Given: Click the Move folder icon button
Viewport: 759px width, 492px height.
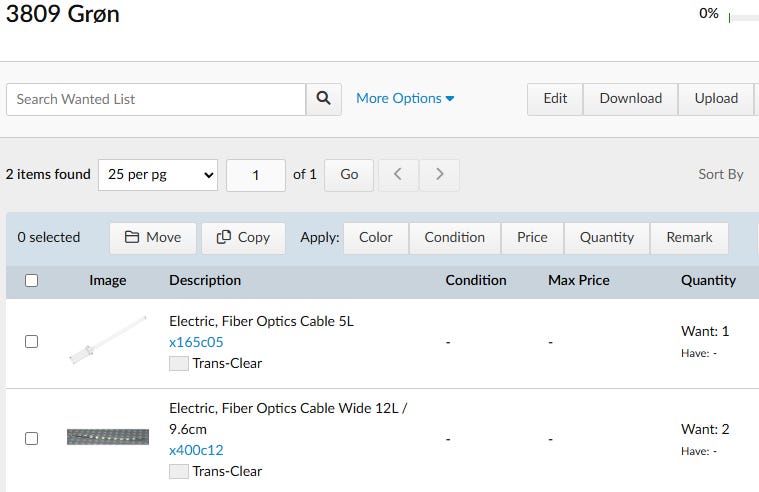Looking at the screenshot, I should pos(152,237).
